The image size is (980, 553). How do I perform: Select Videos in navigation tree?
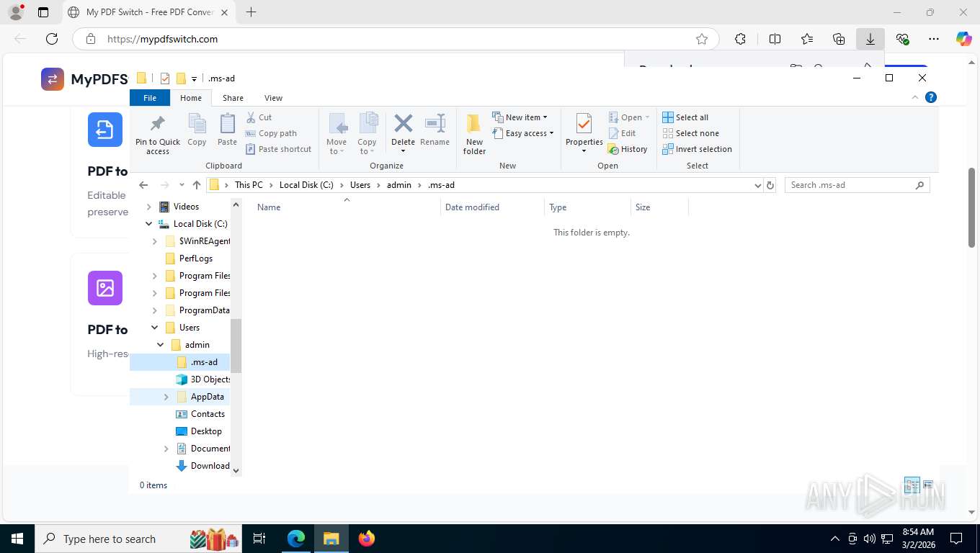(186, 207)
